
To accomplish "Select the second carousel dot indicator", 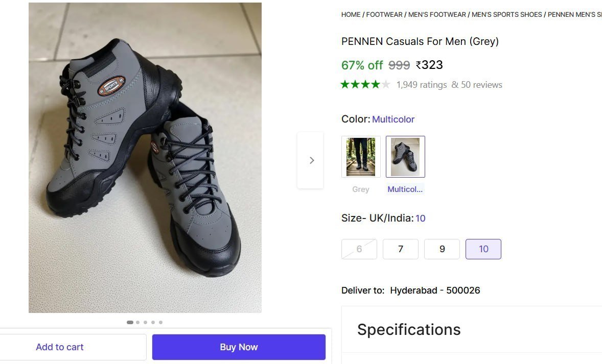I will [x=137, y=322].
